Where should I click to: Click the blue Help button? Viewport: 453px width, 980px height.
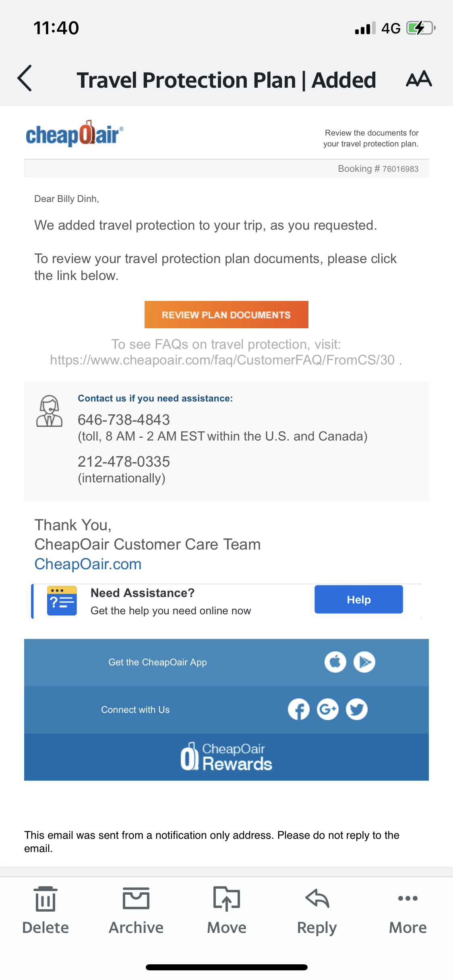coord(358,599)
